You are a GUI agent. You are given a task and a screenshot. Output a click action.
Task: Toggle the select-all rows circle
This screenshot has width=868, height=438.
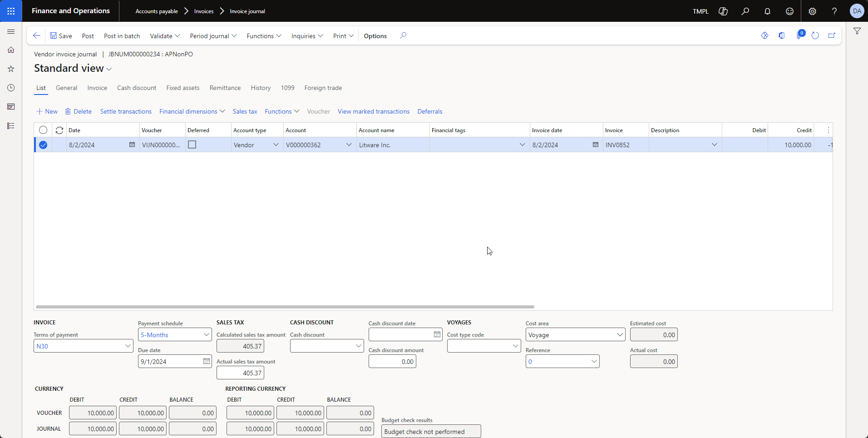(43, 130)
